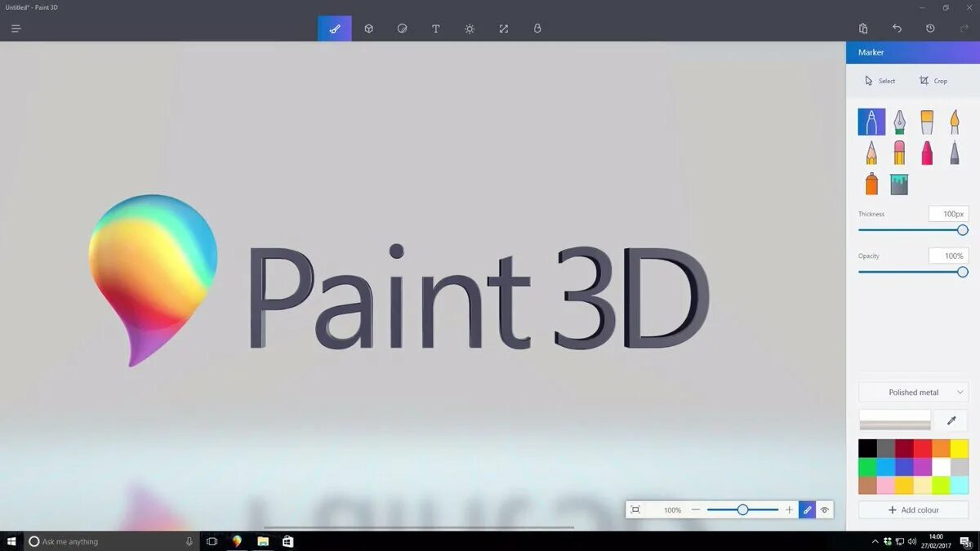Open the hamburger expand menu
Screen dimensions: 980x551
(16, 29)
